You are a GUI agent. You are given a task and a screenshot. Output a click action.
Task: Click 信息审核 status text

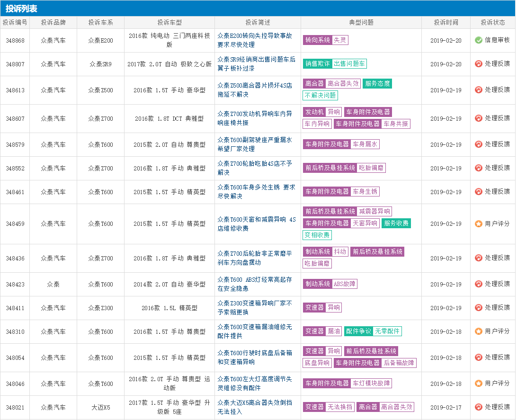point(497,40)
